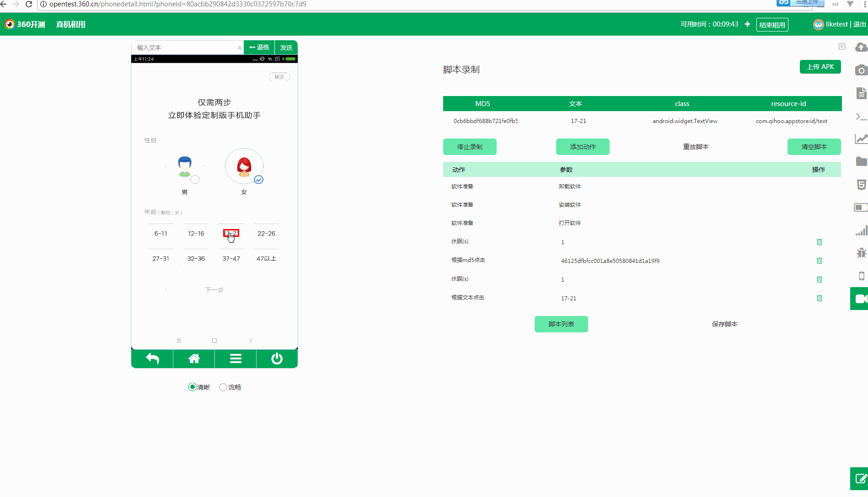This screenshot has width=868, height=497.
Task: Choose age range 37-47
Action: click(231, 259)
